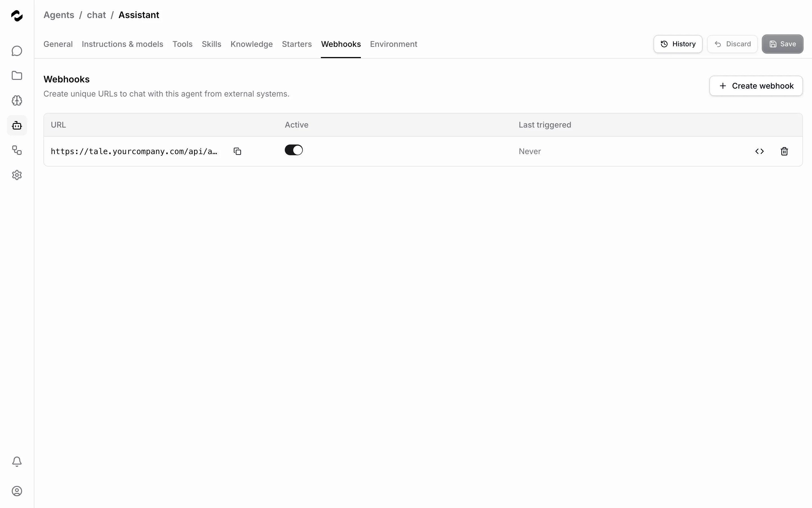Select the Webhooks tab
Viewport: 812px width, 508px height.
click(341, 44)
